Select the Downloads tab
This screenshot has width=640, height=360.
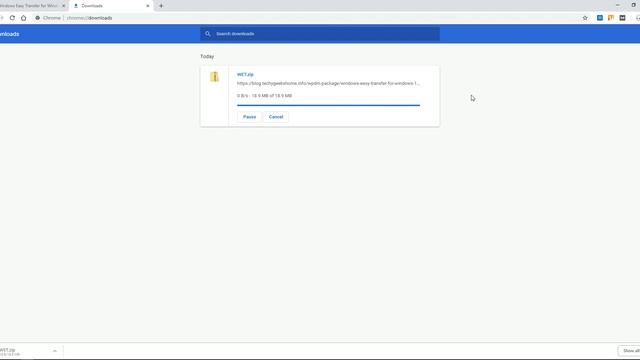coord(111,6)
